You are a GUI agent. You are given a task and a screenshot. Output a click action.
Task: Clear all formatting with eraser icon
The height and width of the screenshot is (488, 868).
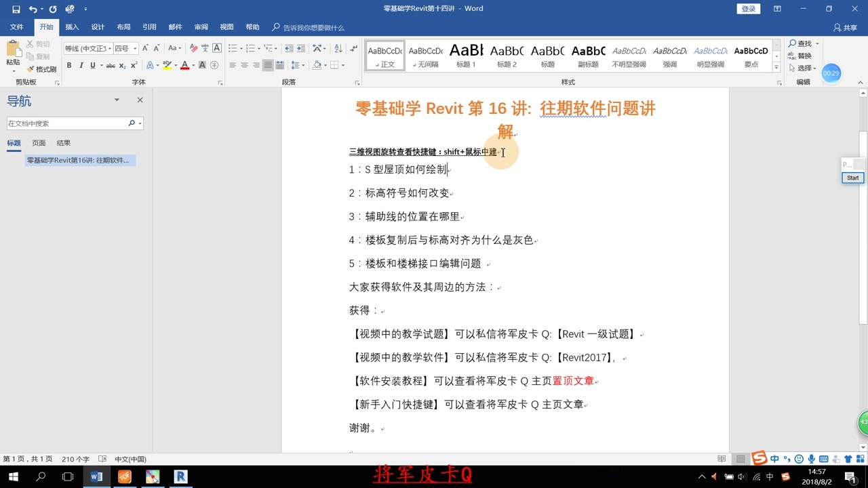194,48
